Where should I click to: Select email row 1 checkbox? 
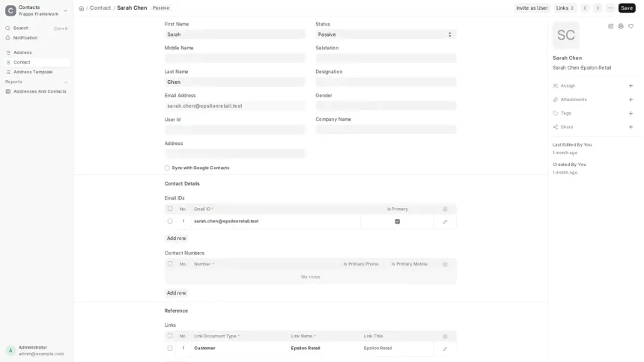coord(170,221)
